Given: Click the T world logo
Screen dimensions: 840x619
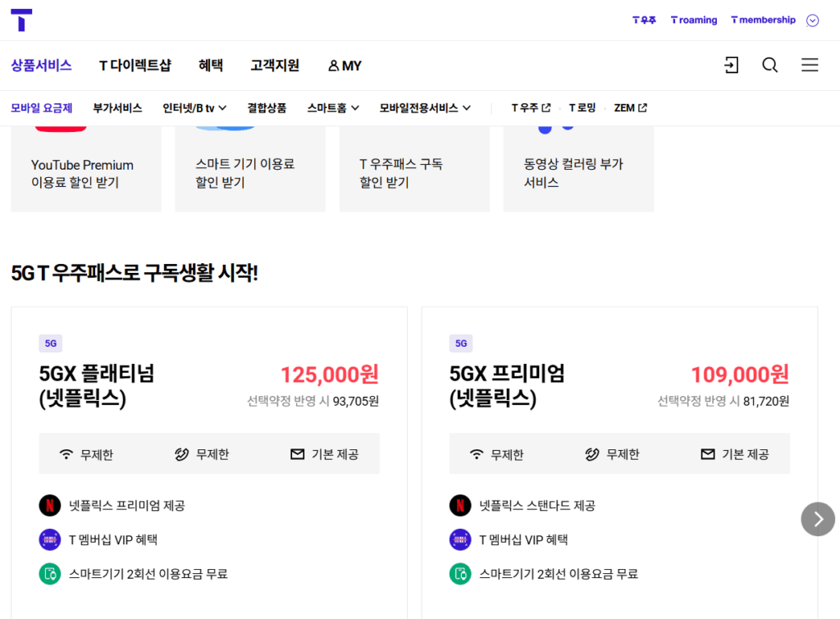Looking at the screenshot, I should click(x=21, y=20).
